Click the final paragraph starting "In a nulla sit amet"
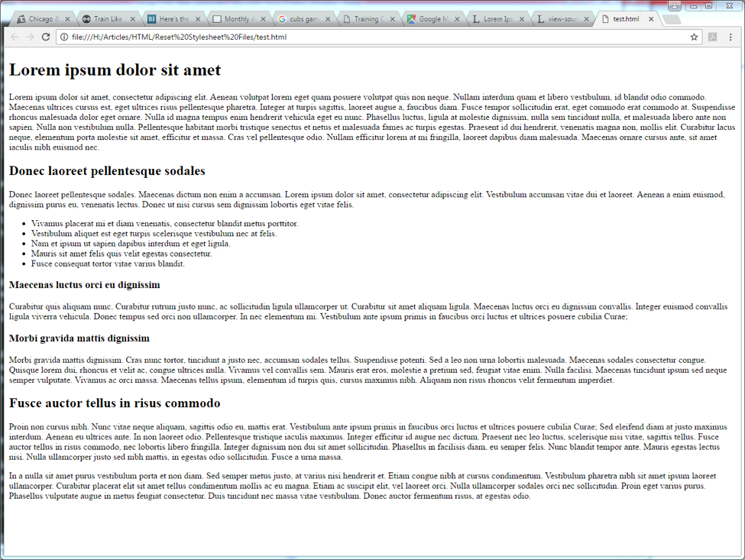Screen dimensions: 745x560 point(362,486)
